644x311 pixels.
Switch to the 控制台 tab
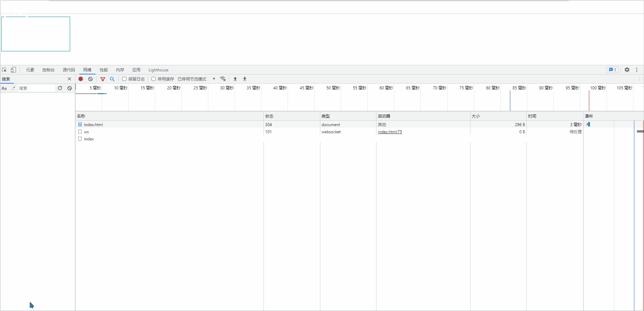(x=48, y=70)
